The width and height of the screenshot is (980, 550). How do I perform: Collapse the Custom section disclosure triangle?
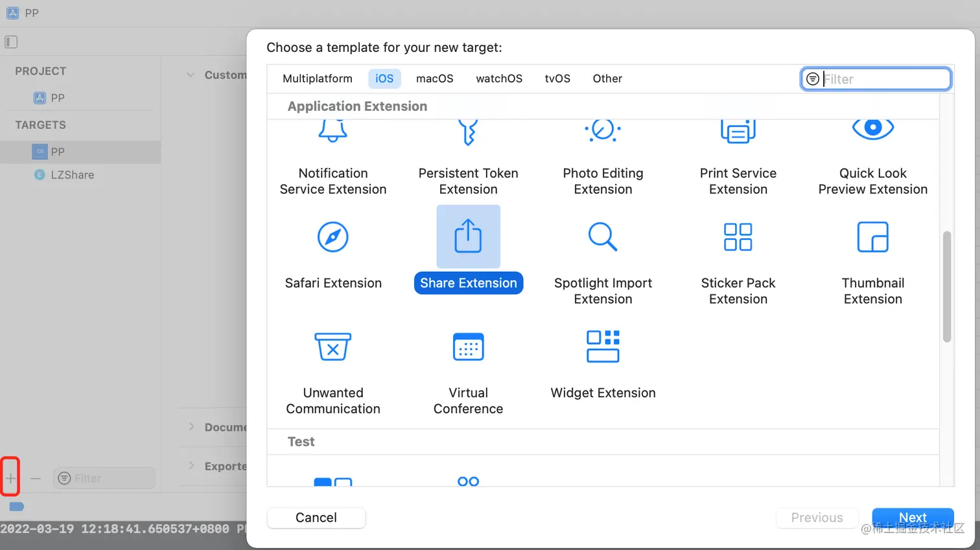coord(191,75)
